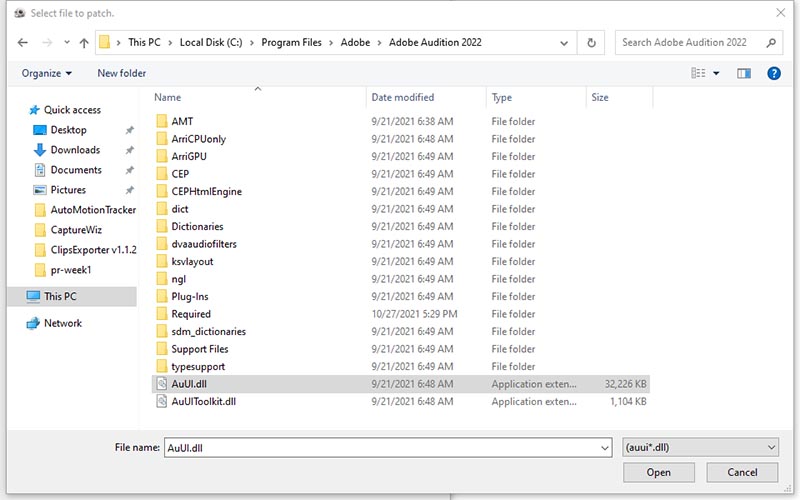Select Network in navigation pane
The height and width of the screenshot is (500, 800).
point(63,323)
